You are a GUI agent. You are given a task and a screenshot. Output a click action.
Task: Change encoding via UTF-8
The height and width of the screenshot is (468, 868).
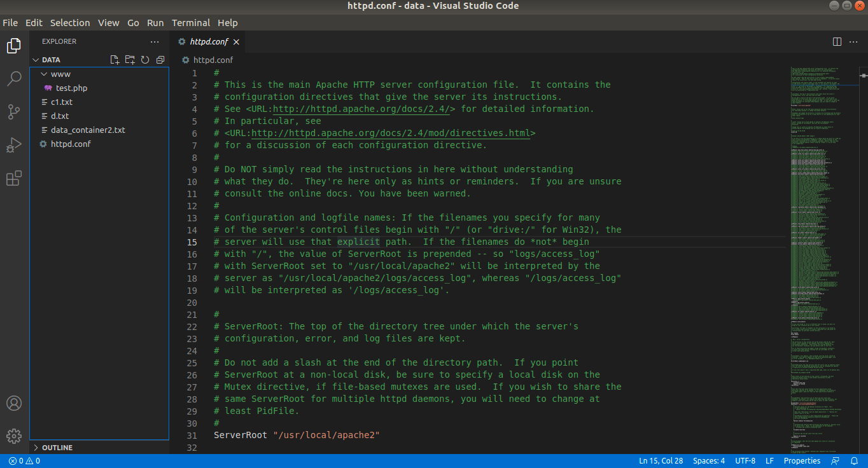point(745,461)
